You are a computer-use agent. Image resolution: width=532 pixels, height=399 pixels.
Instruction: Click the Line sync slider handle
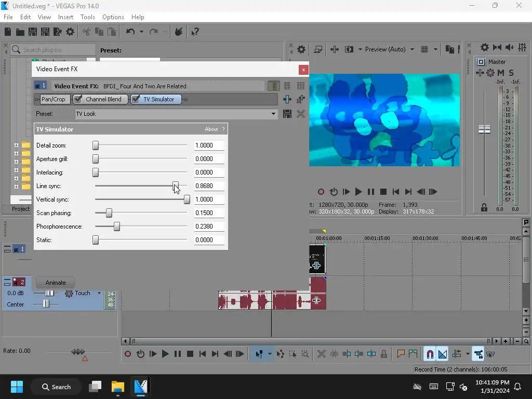coord(176,186)
